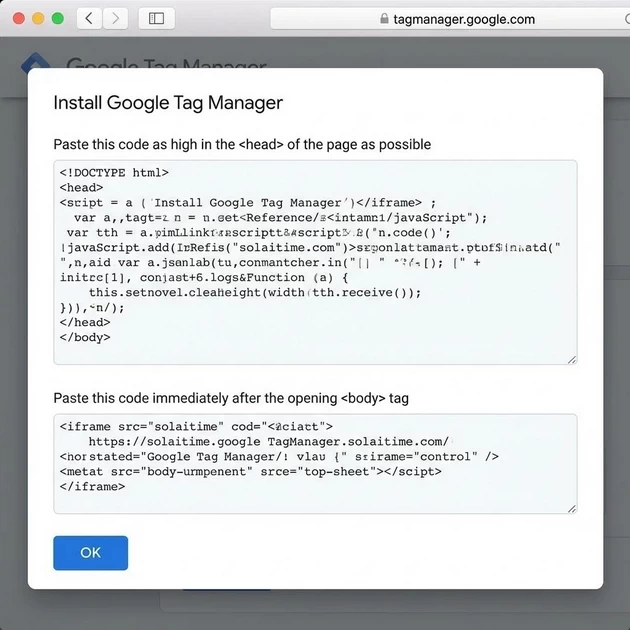Click the Install Google Tag Manager heading
Image resolution: width=630 pixels, height=630 pixels.
[167, 103]
